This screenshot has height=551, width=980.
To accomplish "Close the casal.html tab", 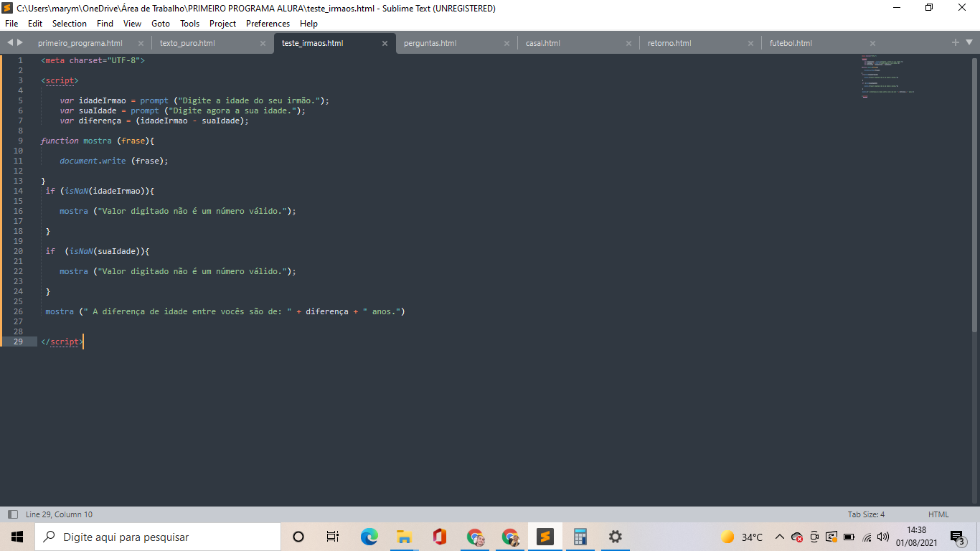I will (628, 43).
